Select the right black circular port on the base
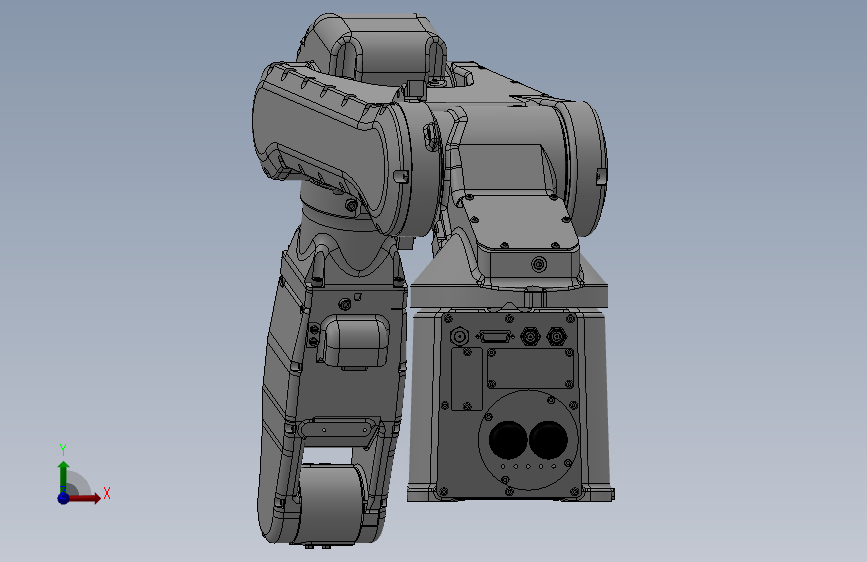867x562 pixels. [548, 440]
